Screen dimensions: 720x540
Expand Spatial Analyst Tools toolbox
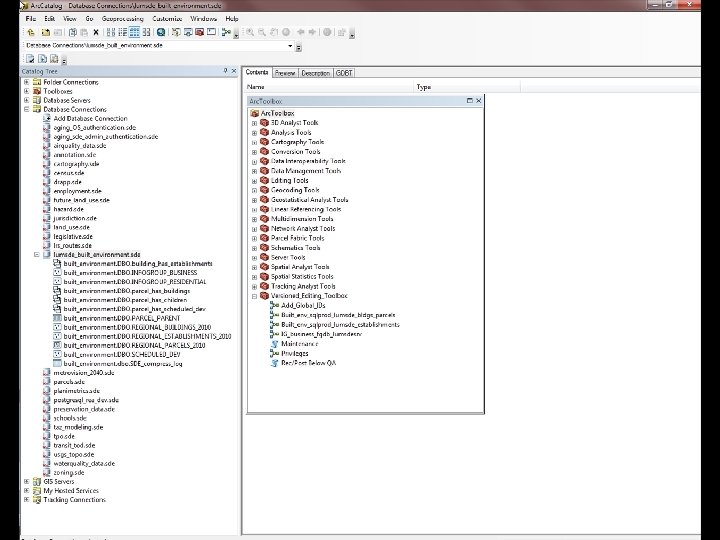coord(254,267)
